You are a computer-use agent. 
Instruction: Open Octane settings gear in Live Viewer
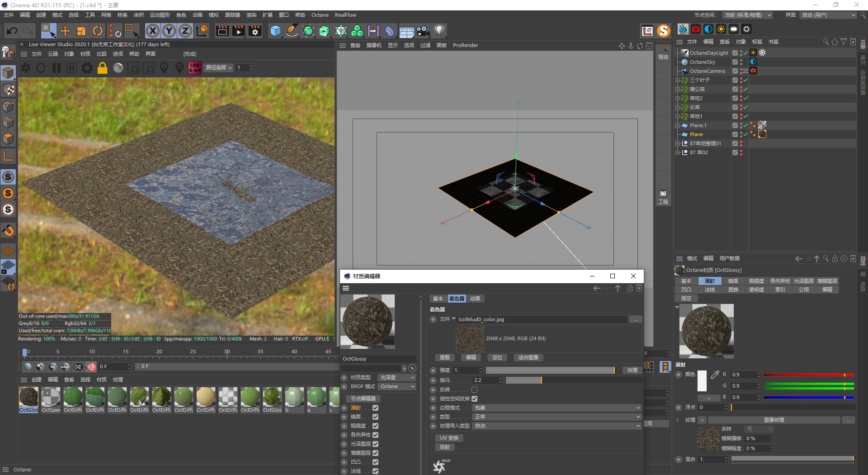(x=87, y=68)
